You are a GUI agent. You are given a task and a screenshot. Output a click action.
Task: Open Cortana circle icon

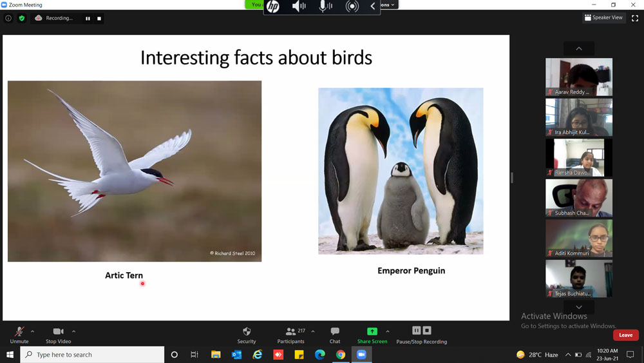174,355
